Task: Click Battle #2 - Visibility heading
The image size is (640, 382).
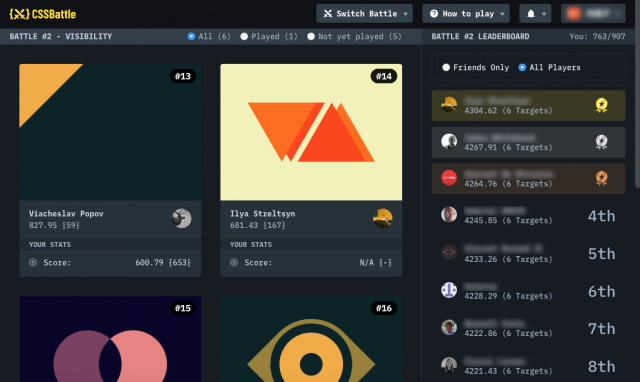Action: [x=61, y=36]
